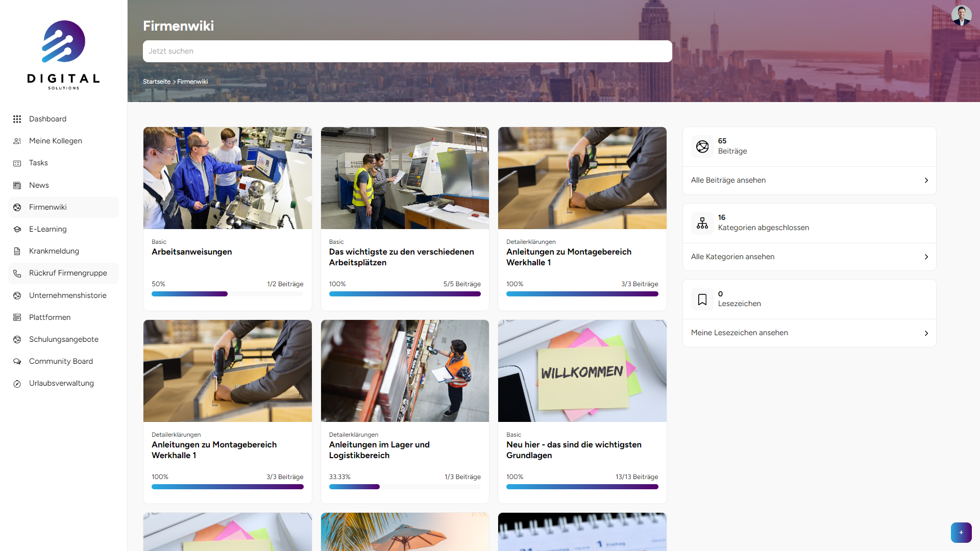Click the Lesezeichen bookmark icon

[702, 299]
